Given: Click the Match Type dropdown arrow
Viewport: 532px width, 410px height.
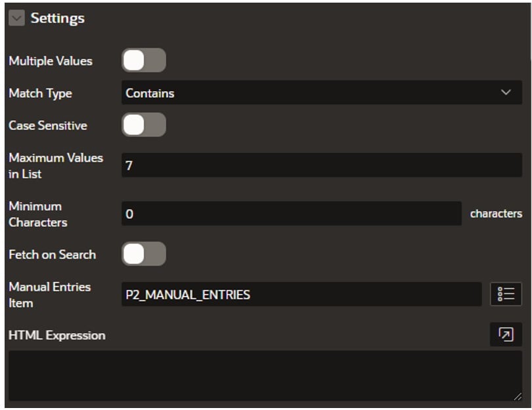Looking at the screenshot, I should [x=506, y=92].
